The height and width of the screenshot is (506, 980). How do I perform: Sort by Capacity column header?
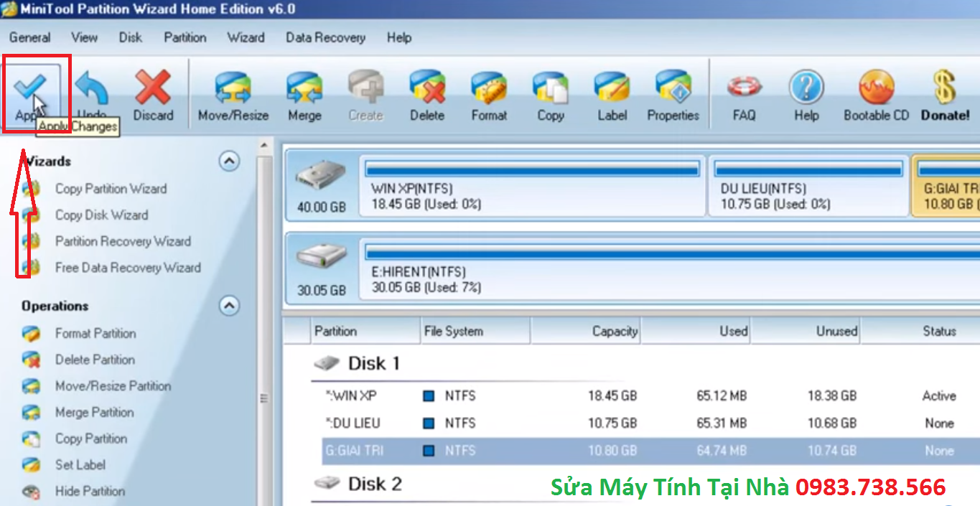click(x=585, y=332)
